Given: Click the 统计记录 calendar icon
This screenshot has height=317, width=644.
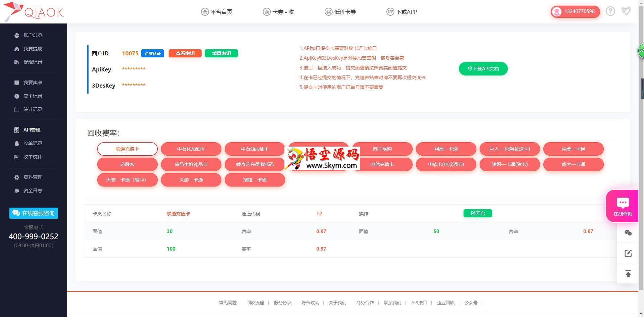Looking at the screenshot, I should 17,109.
